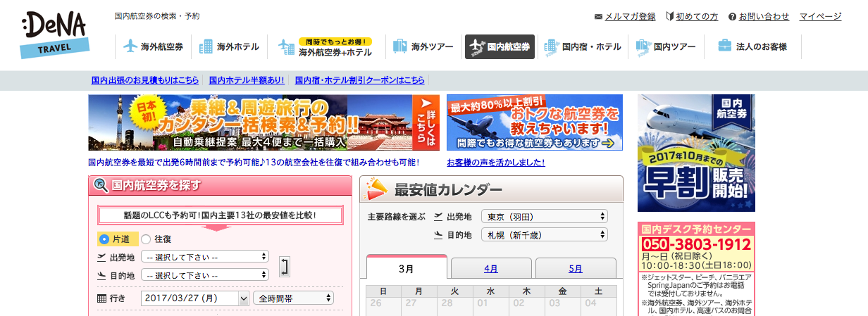Image resolution: width=868 pixels, height=316 pixels.
Task: Click the swap departure/destination button
Action: click(285, 266)
